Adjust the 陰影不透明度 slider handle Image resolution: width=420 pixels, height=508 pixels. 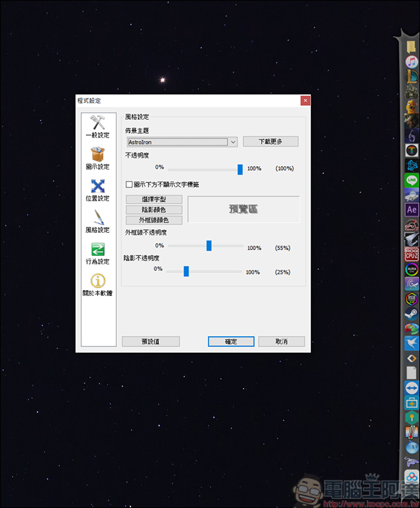point(186,271)
